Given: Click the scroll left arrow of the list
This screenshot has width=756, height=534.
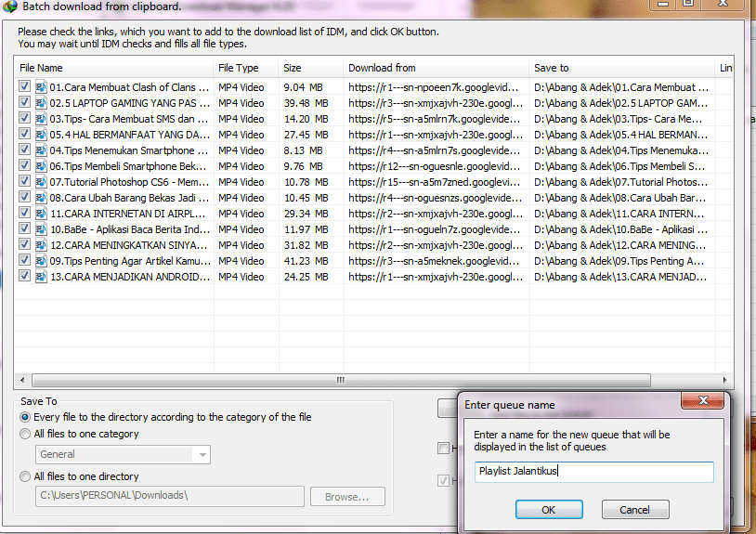Looking at the screenshot, I should click(22, 380).
